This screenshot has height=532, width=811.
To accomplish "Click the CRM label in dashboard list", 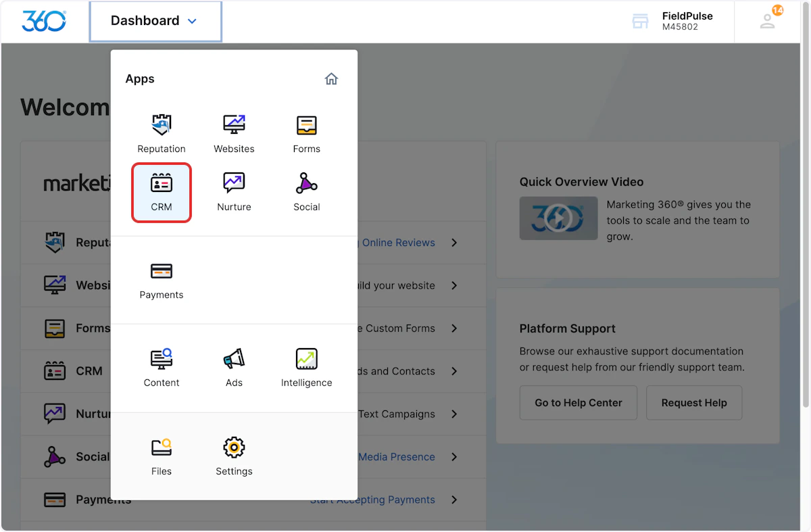I will tap(89, 371).
